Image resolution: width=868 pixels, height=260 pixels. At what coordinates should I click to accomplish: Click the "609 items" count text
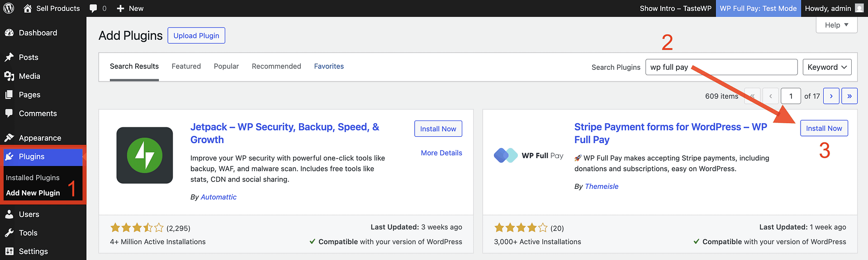[721, 96]
